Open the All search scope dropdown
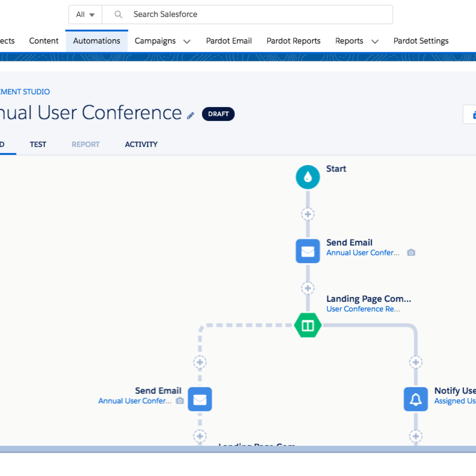 click(85, 15)
